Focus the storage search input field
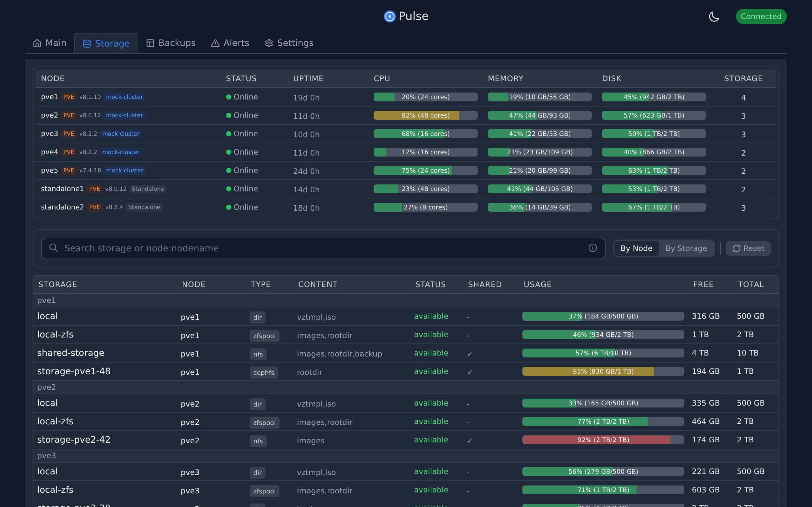The height and width of the screenshot is (507, 812). click(x=322, y=248)
